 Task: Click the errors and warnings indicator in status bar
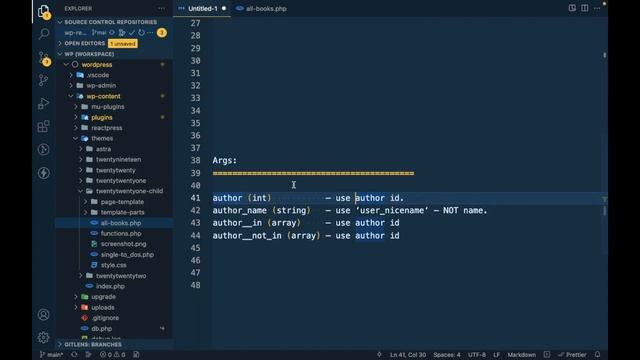113,355
